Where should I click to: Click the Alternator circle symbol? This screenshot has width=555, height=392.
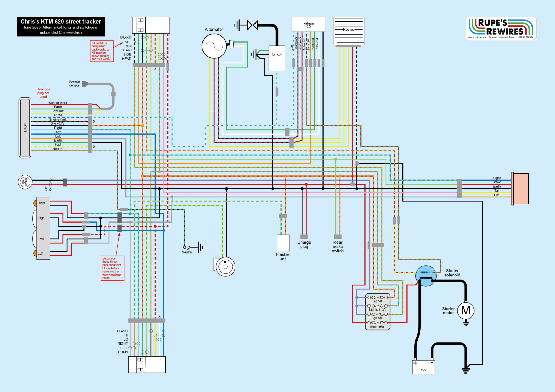pos(214,46)
